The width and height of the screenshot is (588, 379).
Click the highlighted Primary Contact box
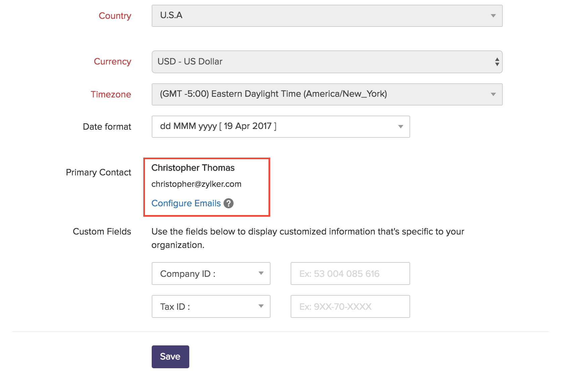(207, 187)
